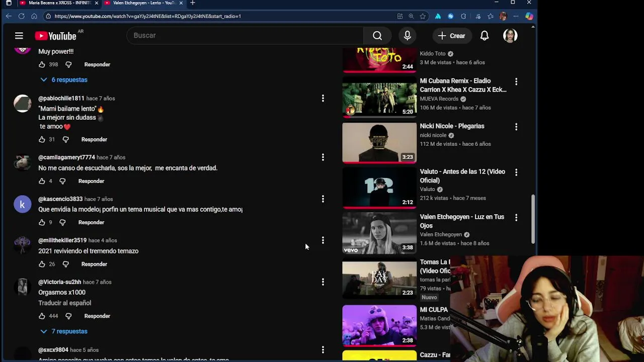Open Nicki Nicole - Plegarias thumbnail
The height and width of the screenshot is (362, 644).
(x=379, y=142)
